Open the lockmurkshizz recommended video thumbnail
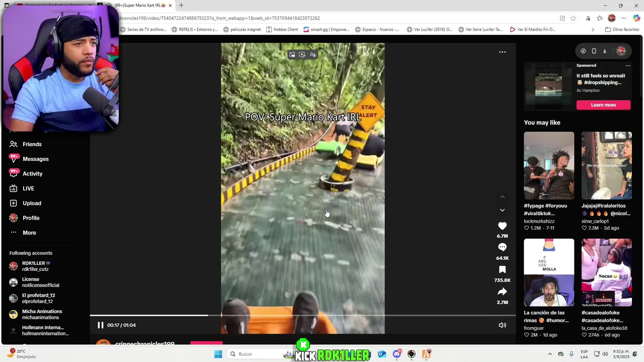Viewport: 644px width, 362px height. click(x=549, y=165)
